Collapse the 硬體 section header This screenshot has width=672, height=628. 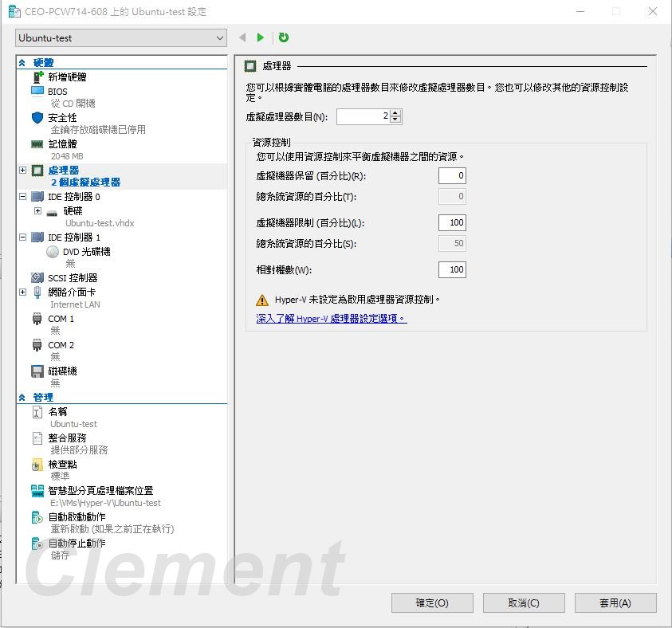[x=22, y=63]
